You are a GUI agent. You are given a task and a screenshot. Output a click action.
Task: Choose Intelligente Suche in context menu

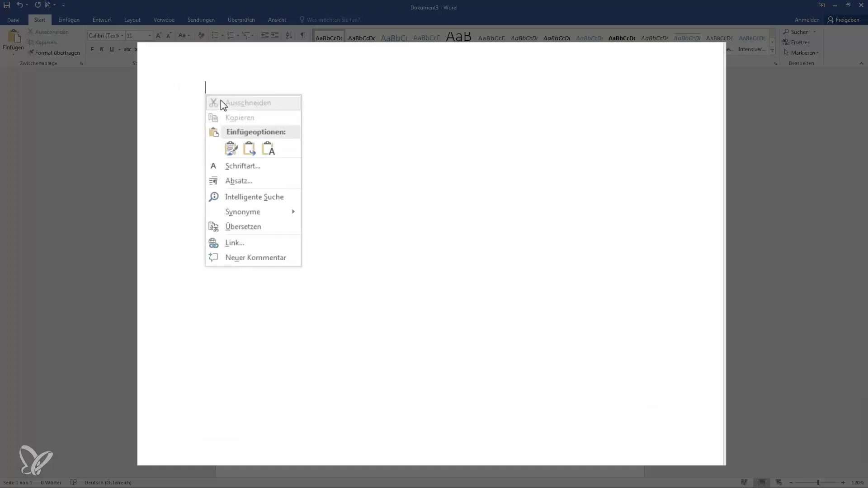coord(253,197)
